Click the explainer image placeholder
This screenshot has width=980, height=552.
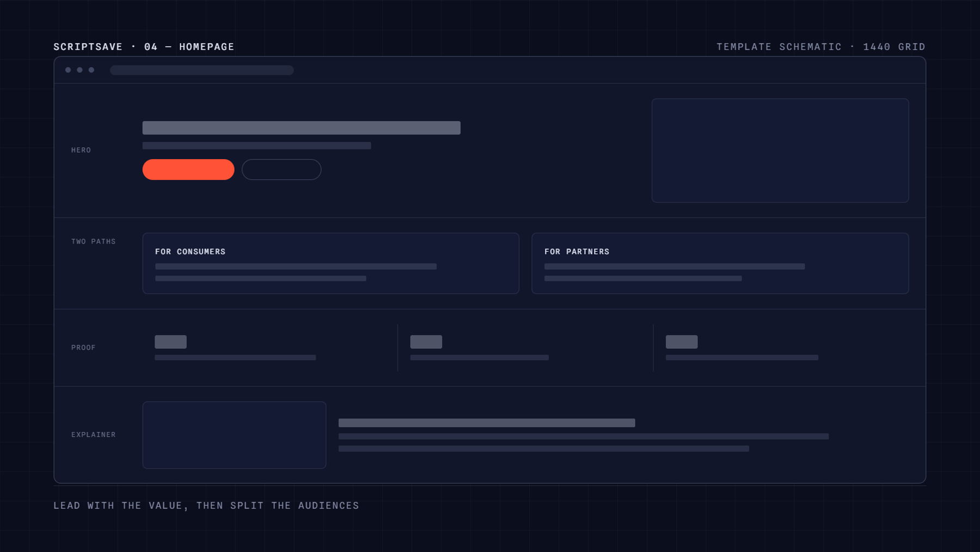tap(234, 435)
